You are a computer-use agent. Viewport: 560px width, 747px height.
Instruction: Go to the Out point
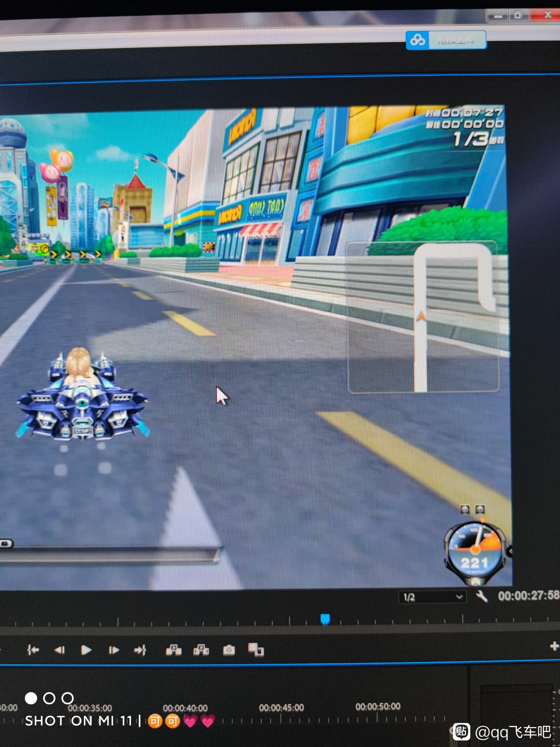click(x=140, y=650)
